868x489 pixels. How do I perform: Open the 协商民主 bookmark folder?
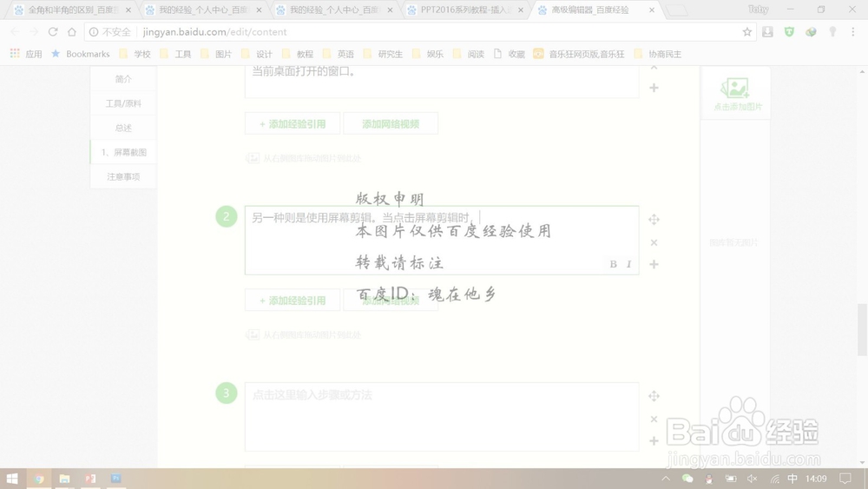pos(658,54)
